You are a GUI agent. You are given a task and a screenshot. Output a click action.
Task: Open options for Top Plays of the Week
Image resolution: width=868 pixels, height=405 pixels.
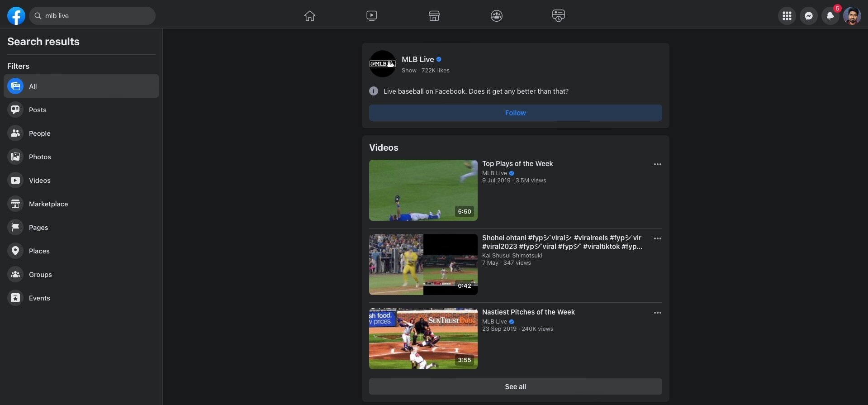coord(658,164)
